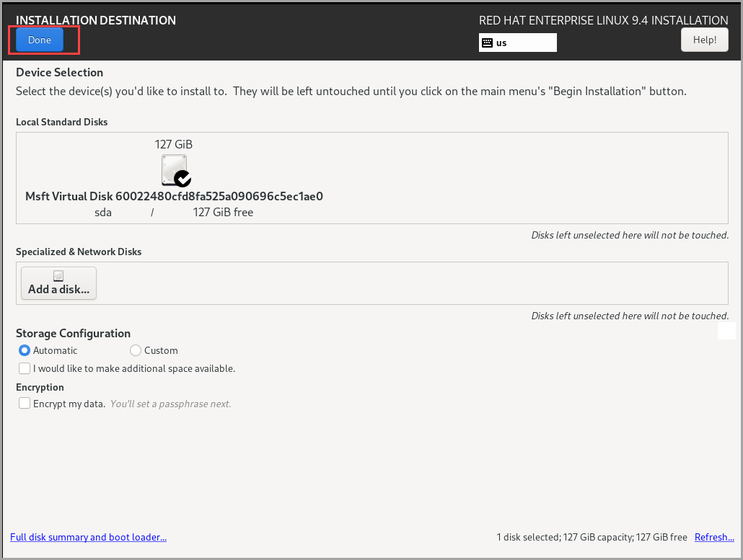Enable Encrypt my data checkbox
The image size is (743, 560).
[25, 404]
